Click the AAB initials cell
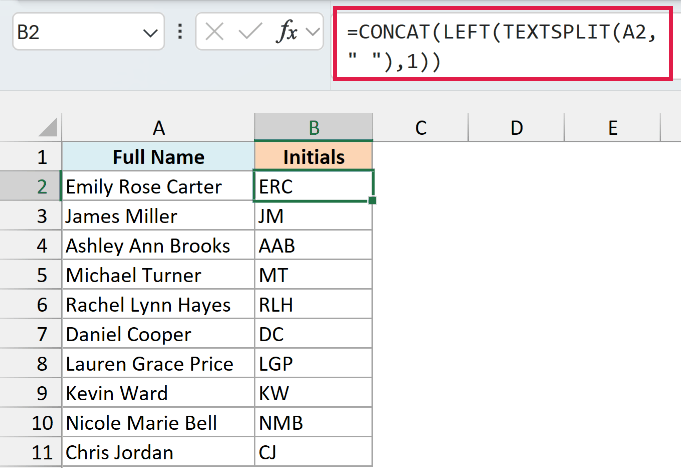 [314, 245]
